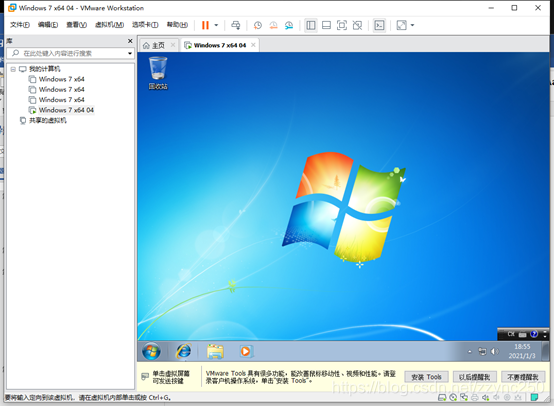Pause the running virtual machine
The height and width of the screenshot is (406, 554).
tap(205, 25)
